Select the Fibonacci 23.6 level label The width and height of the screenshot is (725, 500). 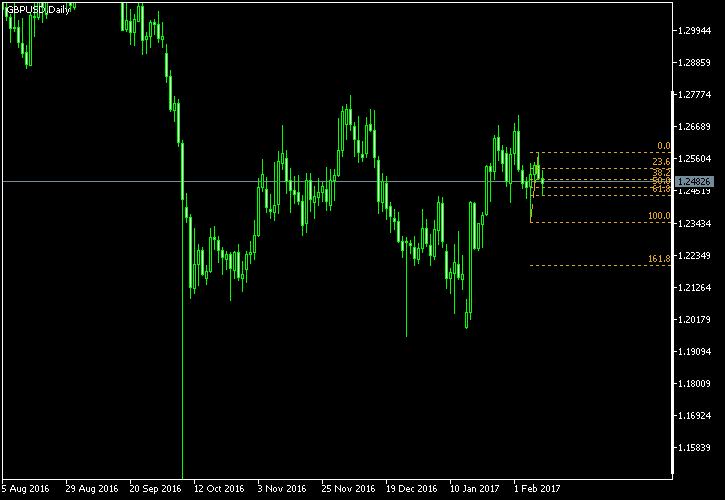[x=661, y=161]
